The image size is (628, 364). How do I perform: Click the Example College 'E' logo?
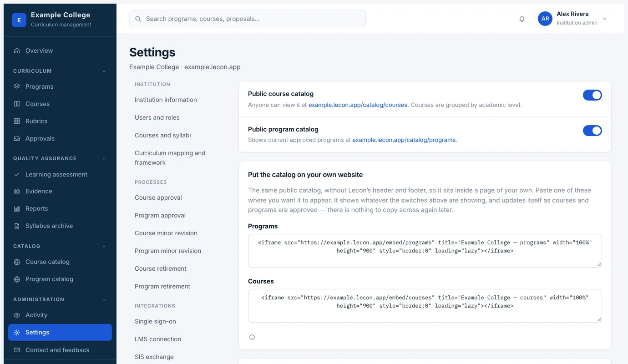coord(19,20)
